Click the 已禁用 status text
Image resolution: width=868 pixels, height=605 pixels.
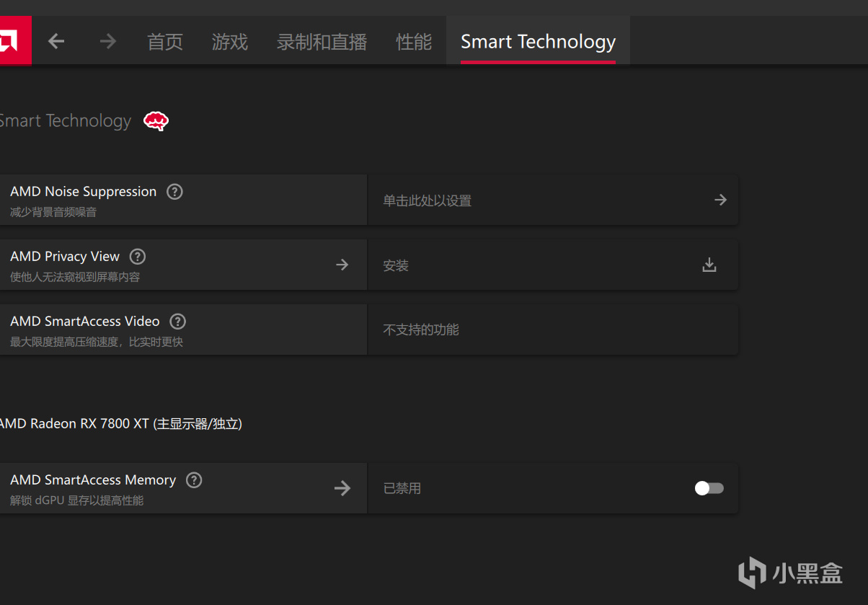[x=402, y=488]
